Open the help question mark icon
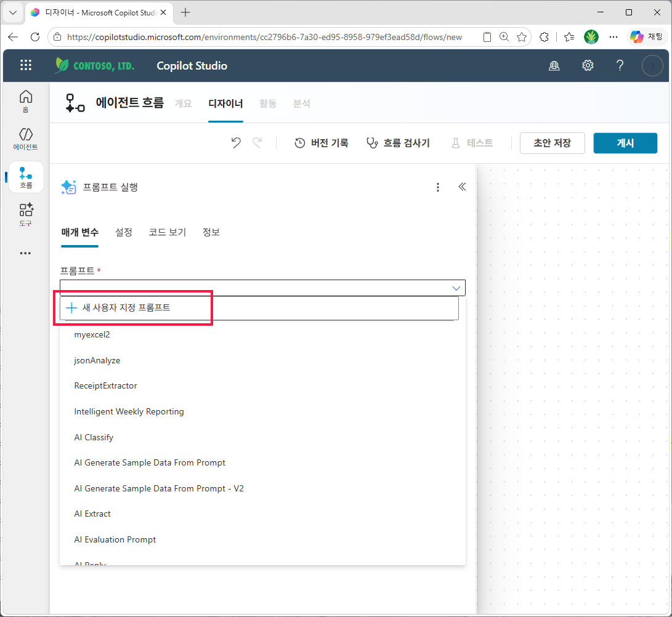 620,65
